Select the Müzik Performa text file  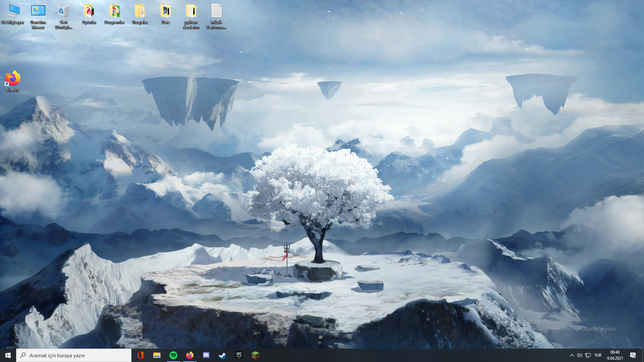(216, 16)
